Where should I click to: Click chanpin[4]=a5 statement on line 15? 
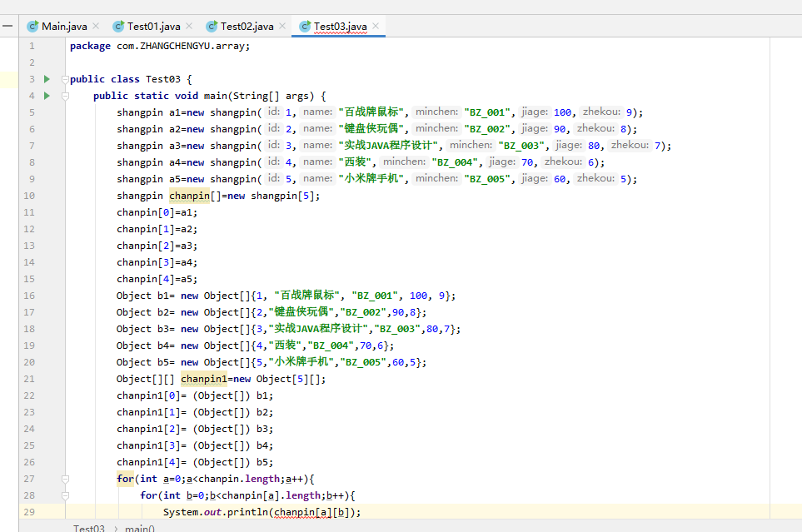[x=157, y=279]
